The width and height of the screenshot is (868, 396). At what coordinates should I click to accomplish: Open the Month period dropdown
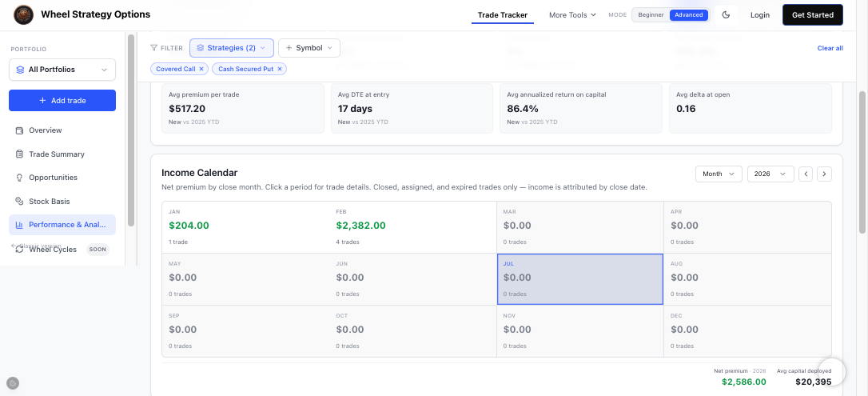[719, 174]
